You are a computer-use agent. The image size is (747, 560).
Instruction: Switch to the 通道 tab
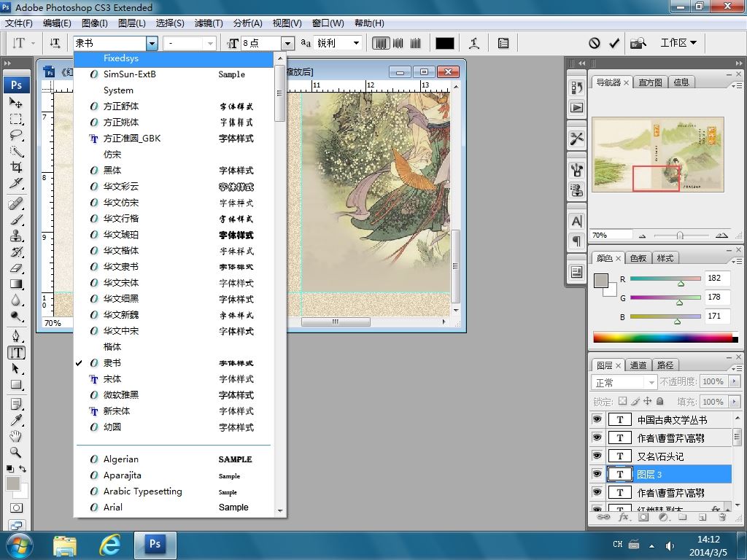point(638,365)
